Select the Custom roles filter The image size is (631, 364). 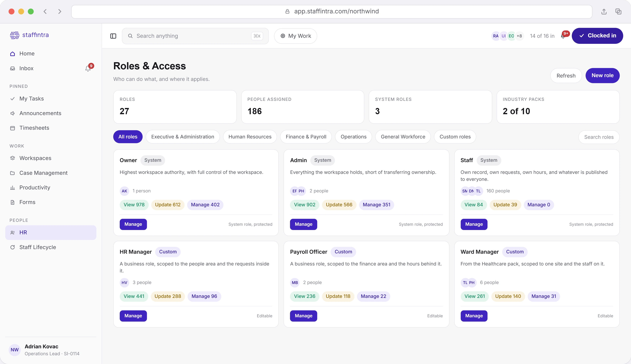[x=455, y=137]
